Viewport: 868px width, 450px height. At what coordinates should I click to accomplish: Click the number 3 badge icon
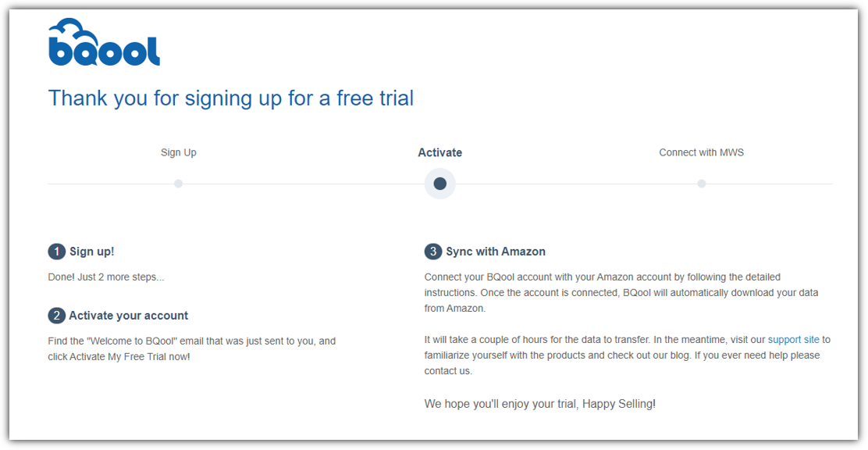click(433, 252)
